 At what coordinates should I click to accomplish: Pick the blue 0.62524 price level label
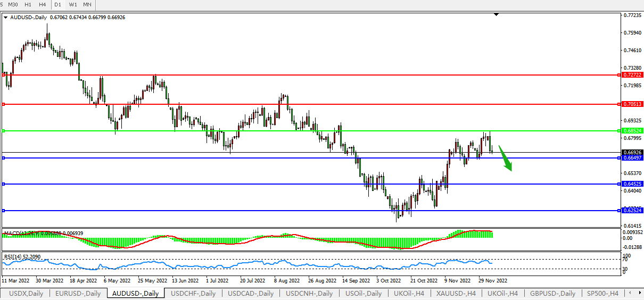tap(632, 211)
